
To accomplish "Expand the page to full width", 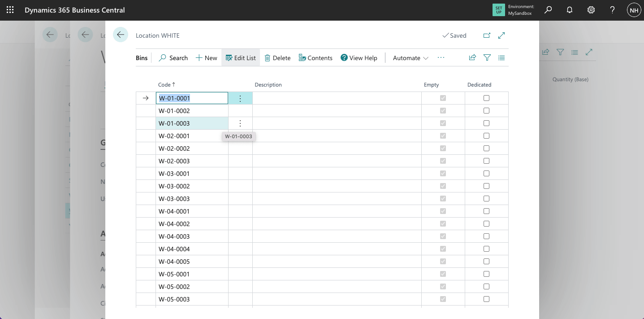I will (502, 35).
